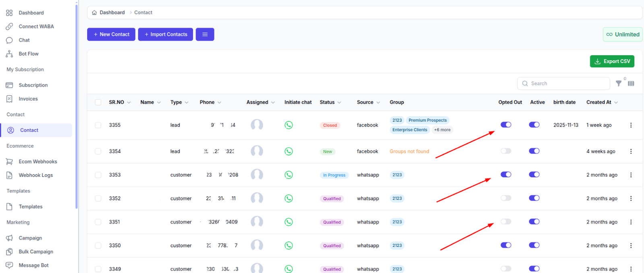
Task: Open Type column dropdown chevron
Action: tap(186, 103)
